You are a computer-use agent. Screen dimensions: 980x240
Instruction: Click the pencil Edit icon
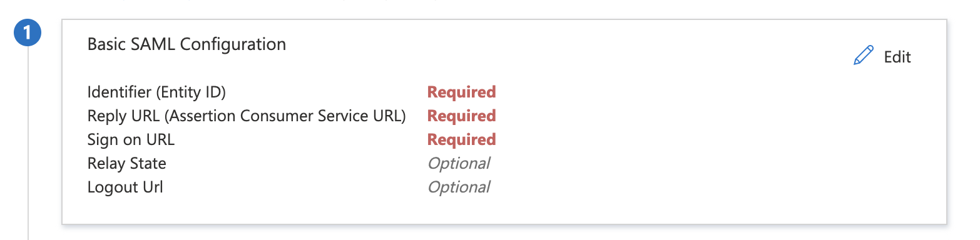point(863,56)
